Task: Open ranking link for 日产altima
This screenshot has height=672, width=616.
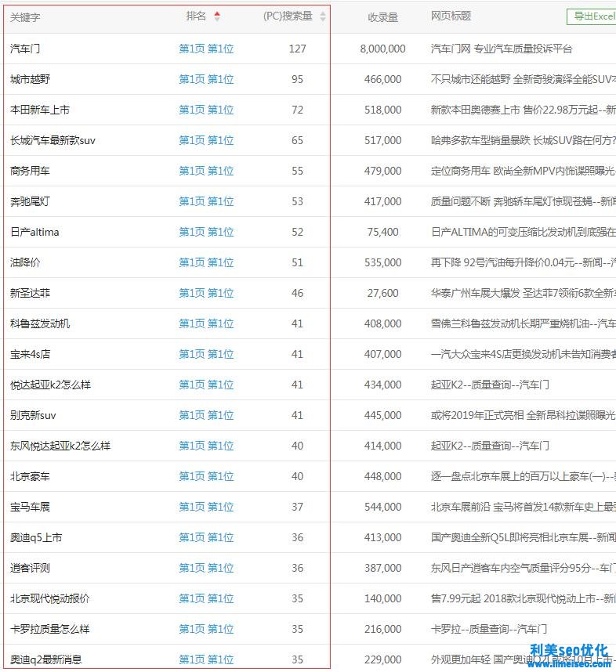Action: 206,232
